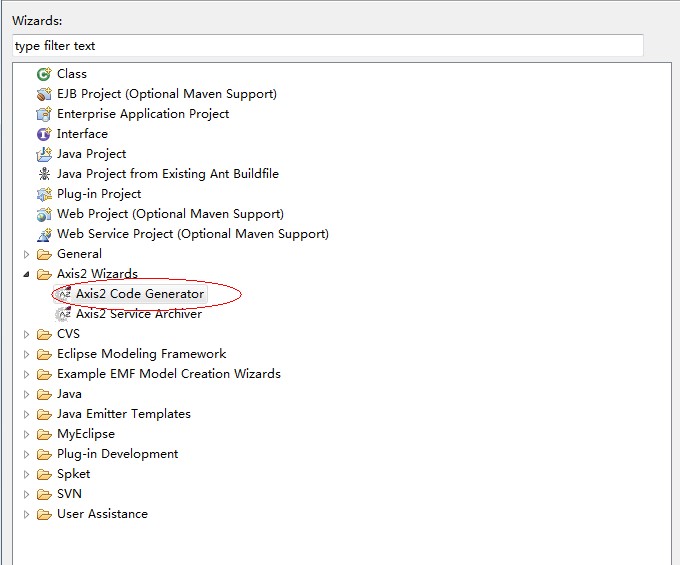The image size is (680, 565).
Task: Expand the Plug-in Development category
Action: 26,454
